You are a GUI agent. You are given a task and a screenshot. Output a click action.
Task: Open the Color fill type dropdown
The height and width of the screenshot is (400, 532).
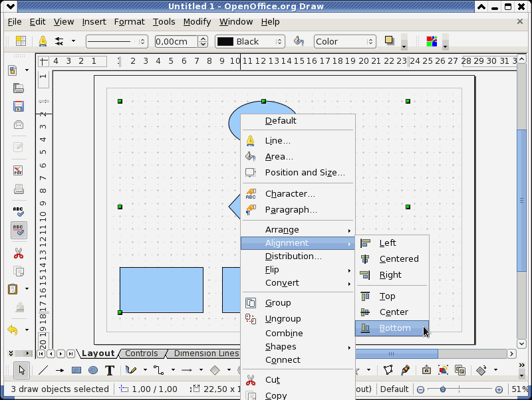[x=344, y=41]
